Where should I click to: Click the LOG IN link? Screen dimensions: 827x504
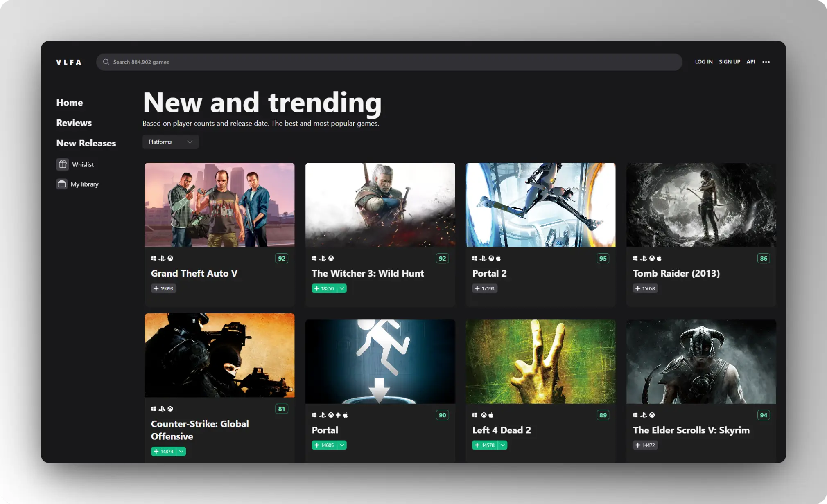point(704,62)
